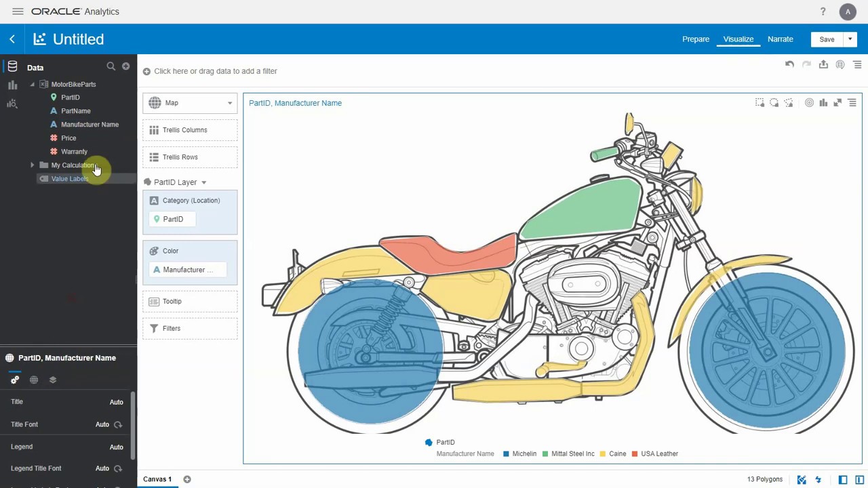Image resolution: width=868 pixels, height=488 pixels.
Task: Redo the last edit
Action: pos(806,64)
